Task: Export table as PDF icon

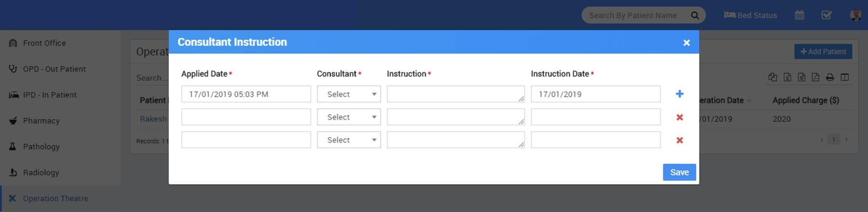Action: (x=815, y=77)
